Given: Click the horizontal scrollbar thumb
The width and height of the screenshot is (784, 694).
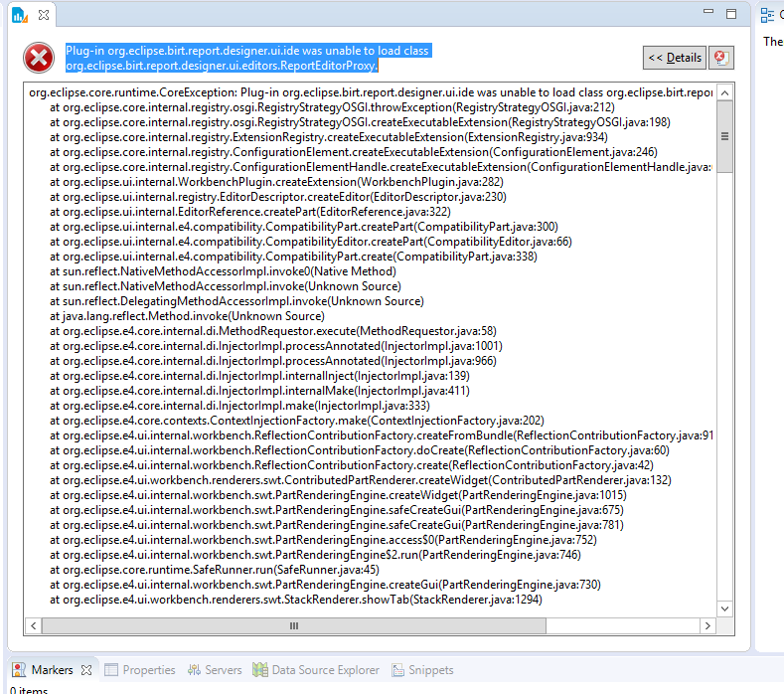Looking at the screenshot, I should [x=294, y=626].
